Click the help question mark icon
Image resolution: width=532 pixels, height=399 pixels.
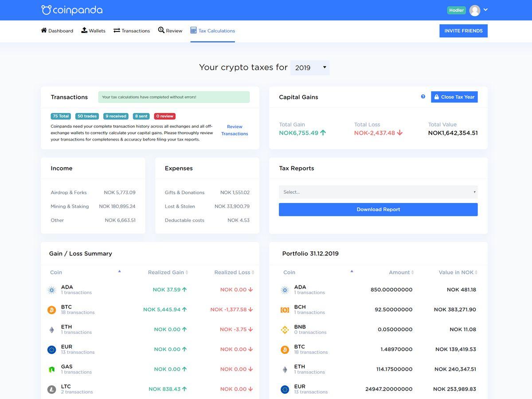point(423,97)
